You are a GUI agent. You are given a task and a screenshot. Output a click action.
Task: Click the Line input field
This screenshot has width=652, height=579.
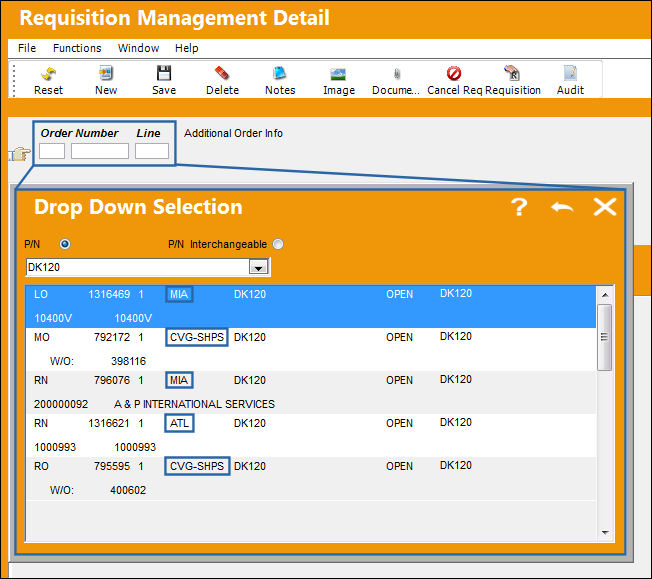[152, 151]
